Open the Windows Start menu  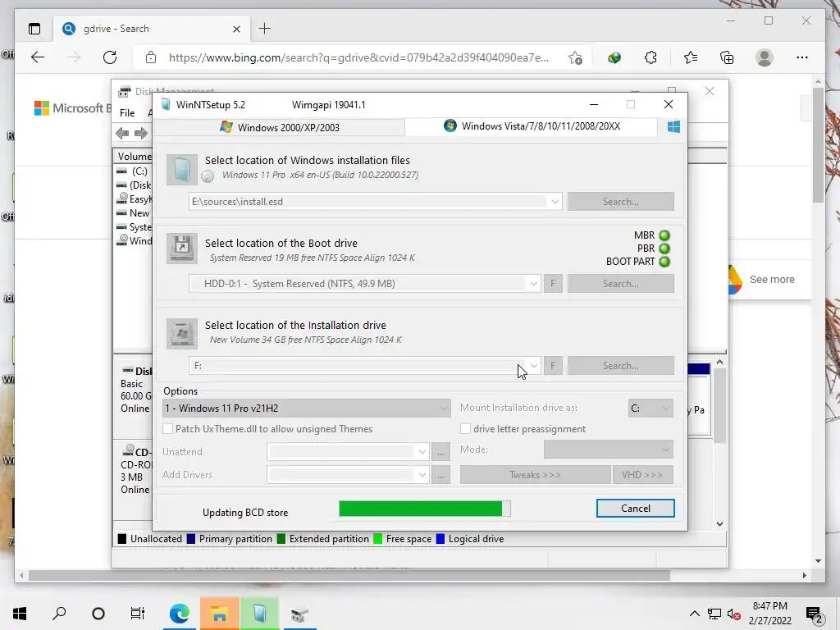coord(20,614)
